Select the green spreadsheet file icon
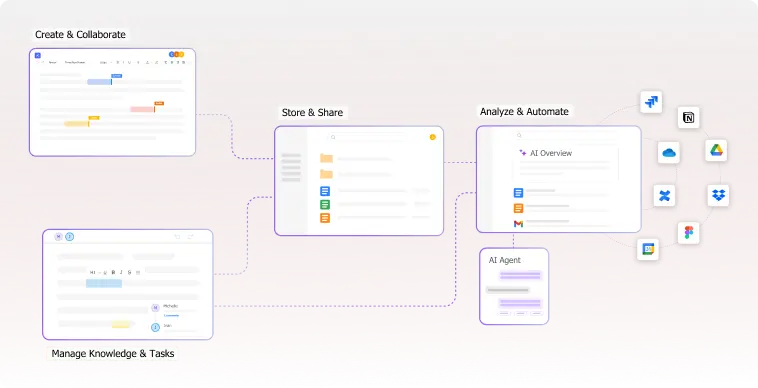The width and height of the screenshot is (758, 388). click(325, 204)
